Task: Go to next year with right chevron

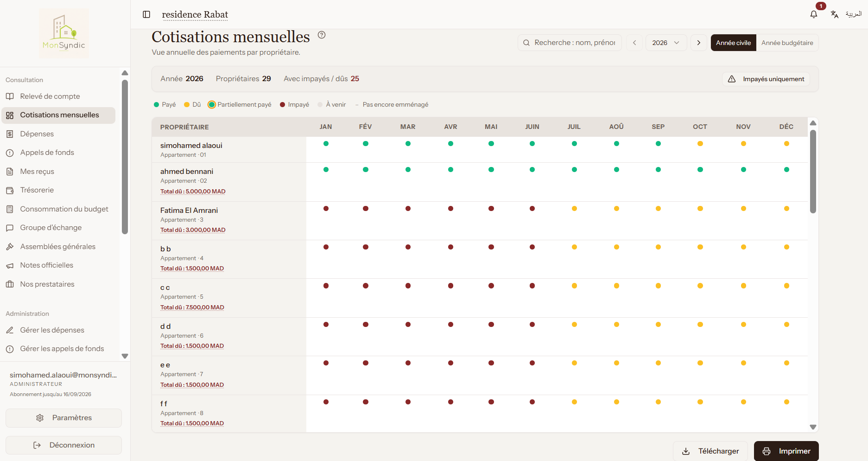Action: pyautogui.click(x=698, y=43)
